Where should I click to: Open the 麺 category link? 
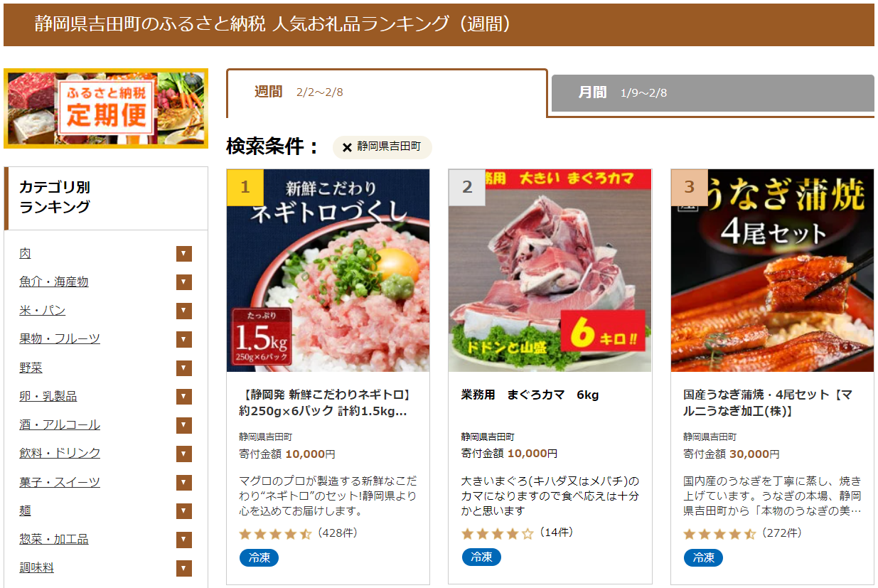pyautogui.click(x=25, y=511)
